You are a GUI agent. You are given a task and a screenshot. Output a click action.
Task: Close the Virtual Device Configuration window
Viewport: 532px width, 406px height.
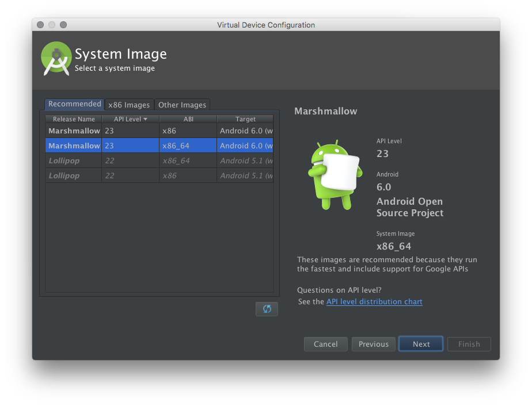coord(40,25)
